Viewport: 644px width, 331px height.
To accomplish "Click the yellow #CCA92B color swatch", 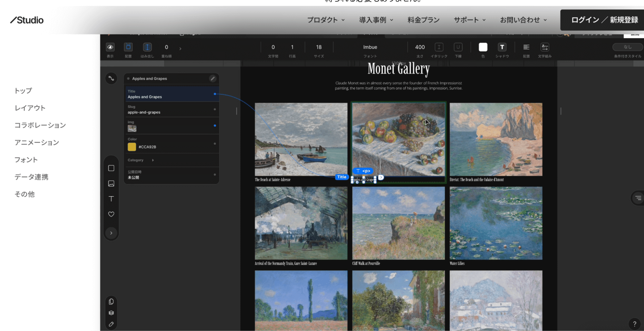I will point(132,147).
